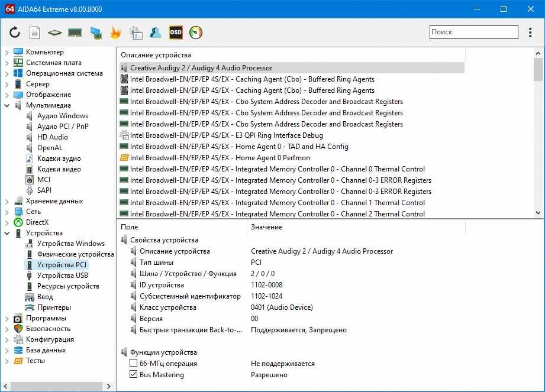Click the Тесты tree icon
The height and width of the screenshot is (392, 545).
click(18, 361)
